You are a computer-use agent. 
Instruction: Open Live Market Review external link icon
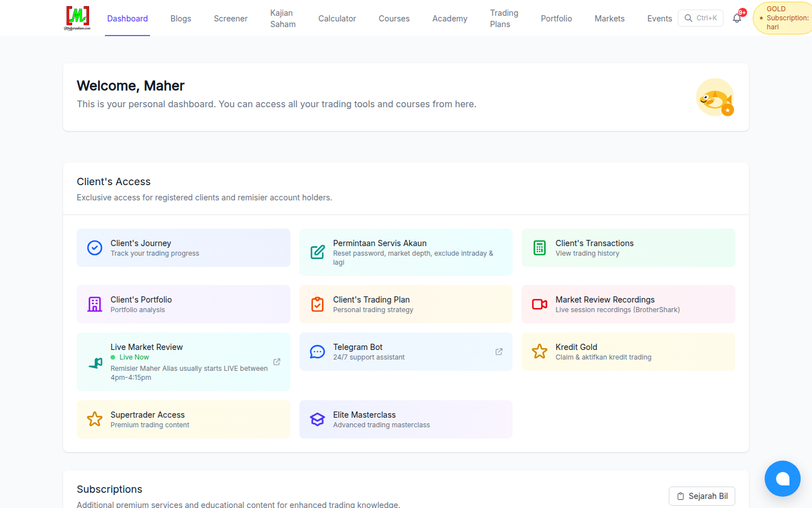[277, 362]
